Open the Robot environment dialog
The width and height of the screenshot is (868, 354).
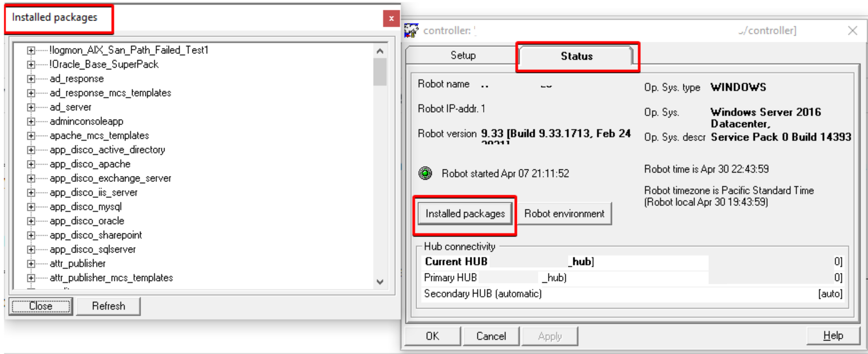point(564,214)
